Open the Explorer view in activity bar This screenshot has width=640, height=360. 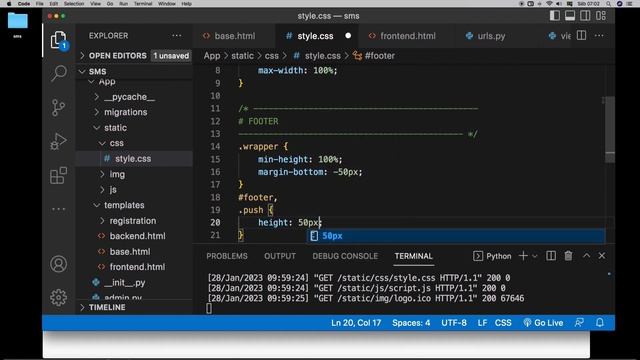(58, 40)
